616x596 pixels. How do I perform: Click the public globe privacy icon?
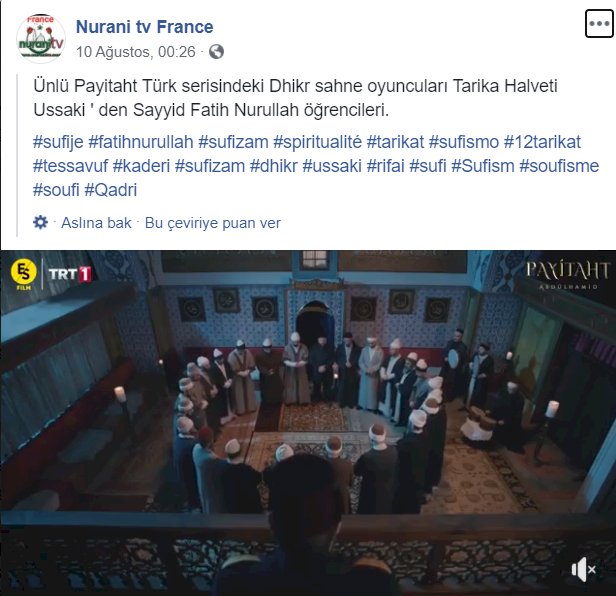point(216,51)
